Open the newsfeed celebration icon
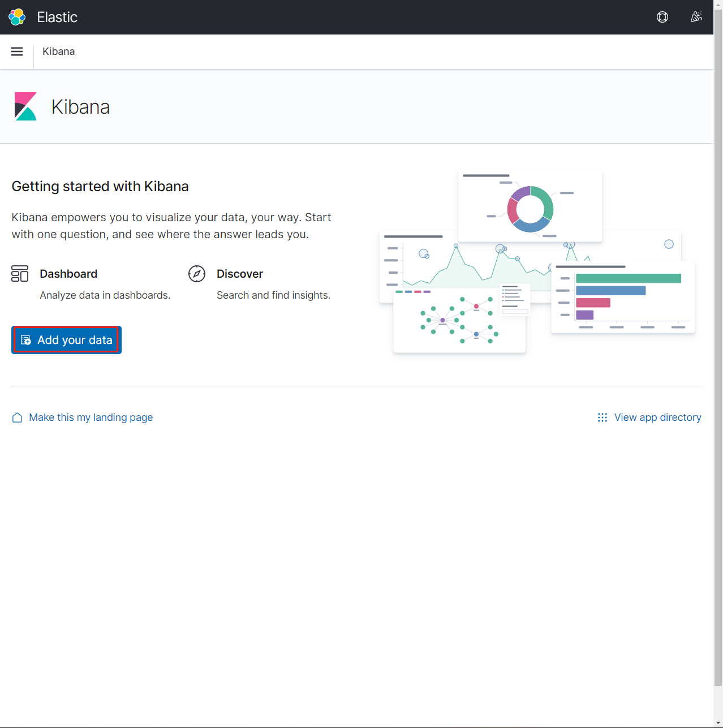Image resolution: width=723 pixels, height=728 pixels. click(696, 17)
